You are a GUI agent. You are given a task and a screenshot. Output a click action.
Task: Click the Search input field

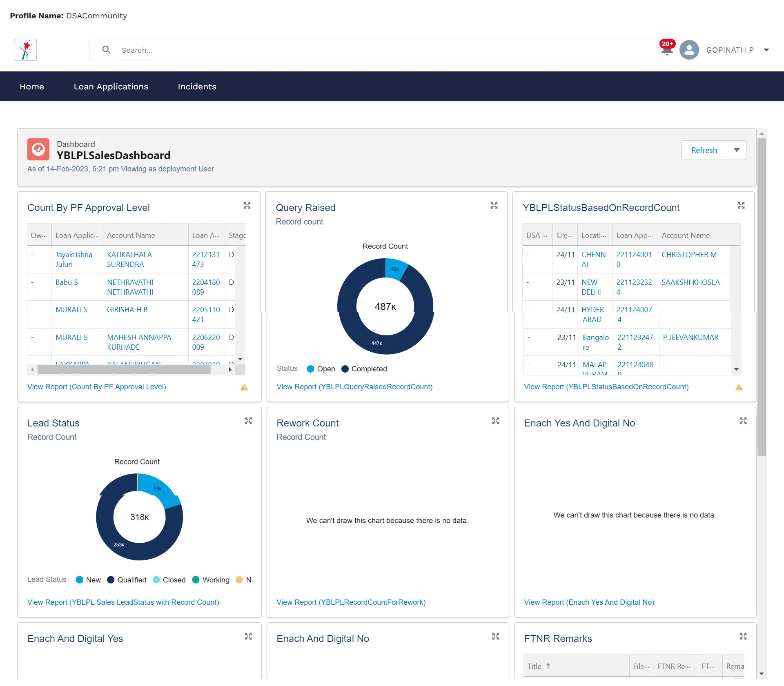coord(375,50)
